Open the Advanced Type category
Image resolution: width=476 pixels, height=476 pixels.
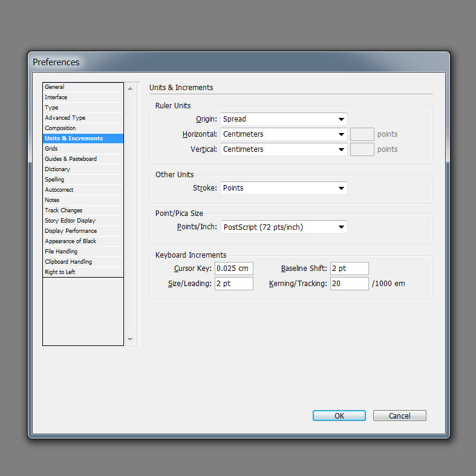coord(83,118)
